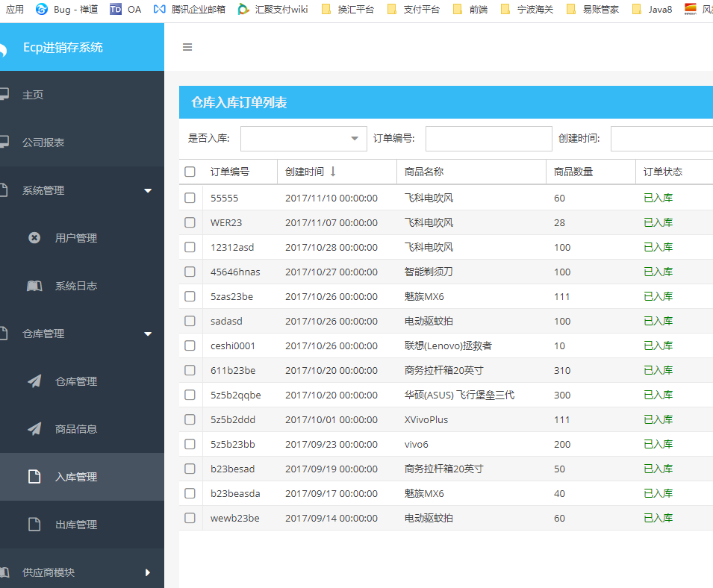Open 用户管理 submenu item
Viewport: 713px width, 588px height.
tap(76, 237)
